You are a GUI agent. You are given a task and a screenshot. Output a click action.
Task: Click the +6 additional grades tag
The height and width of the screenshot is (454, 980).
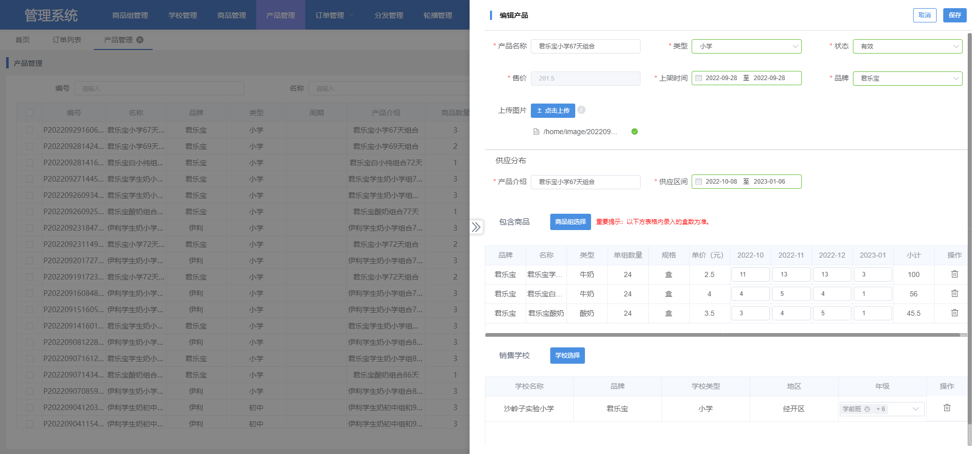(x=880, y=409)
